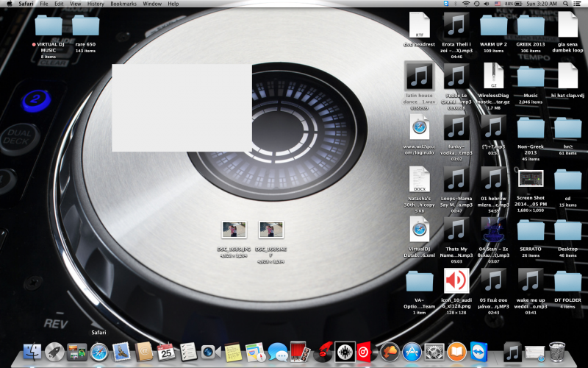Screen dimensions: 588x368
Task: Open the Stickies app in Dock
Action: (x=233, y=352)
